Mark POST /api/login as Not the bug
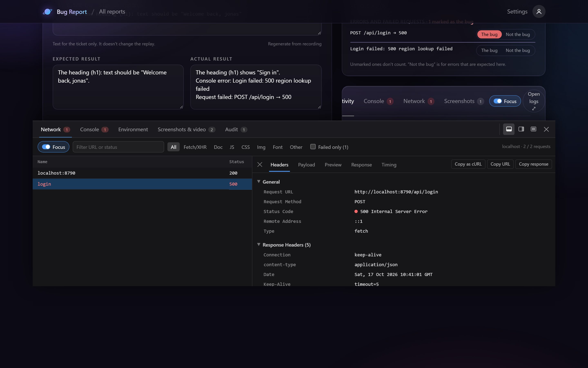 point(518,34)
